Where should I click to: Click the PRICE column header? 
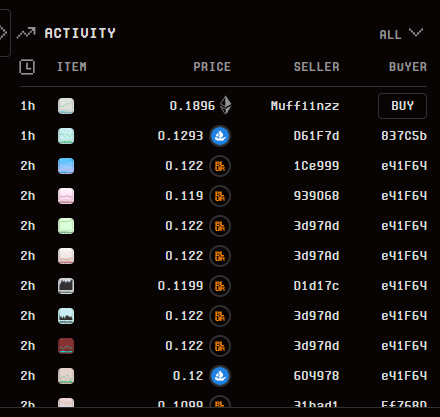pos(212,67)
